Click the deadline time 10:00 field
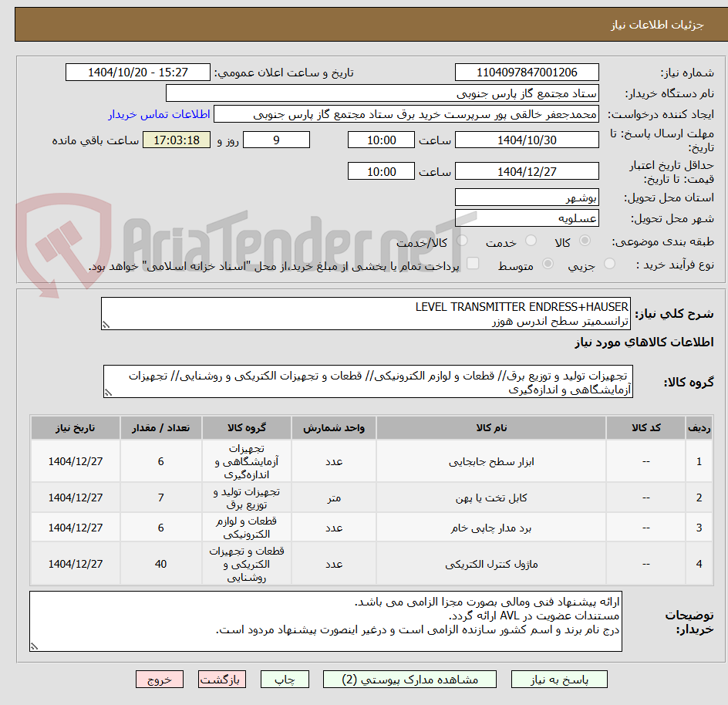This screenshot has width=728, height=705. pos(381,140)
